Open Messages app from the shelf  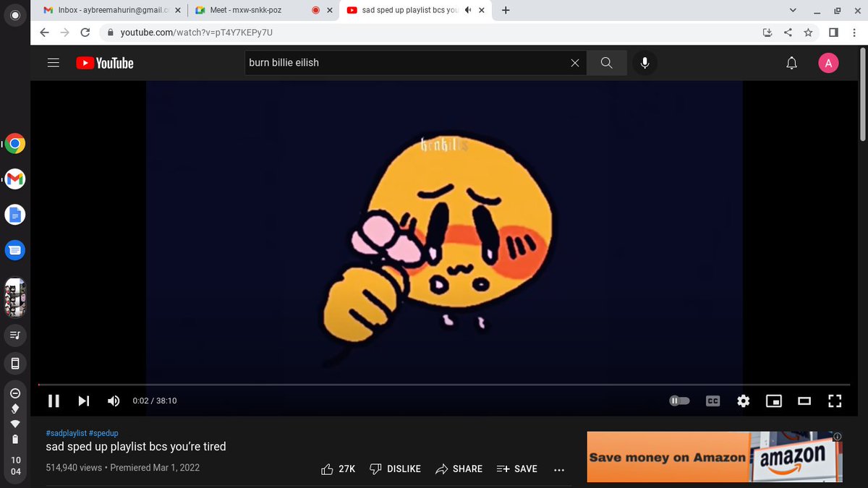tap(15, 250)
